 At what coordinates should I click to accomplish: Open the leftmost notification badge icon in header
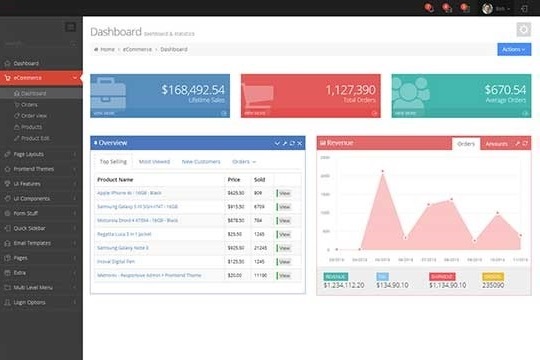coord(429,8)
